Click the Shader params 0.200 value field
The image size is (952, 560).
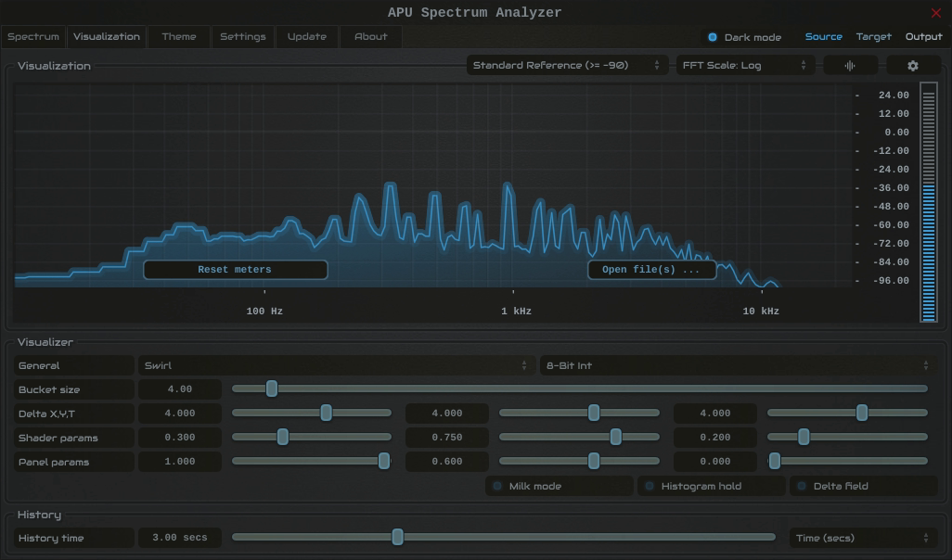715,438
